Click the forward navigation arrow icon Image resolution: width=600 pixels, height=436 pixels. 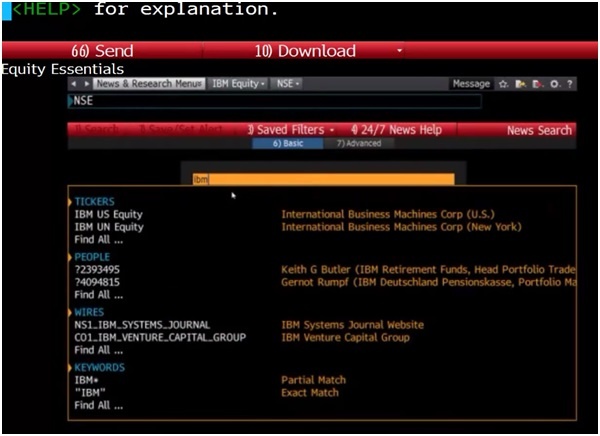click(x=87, y=83)
